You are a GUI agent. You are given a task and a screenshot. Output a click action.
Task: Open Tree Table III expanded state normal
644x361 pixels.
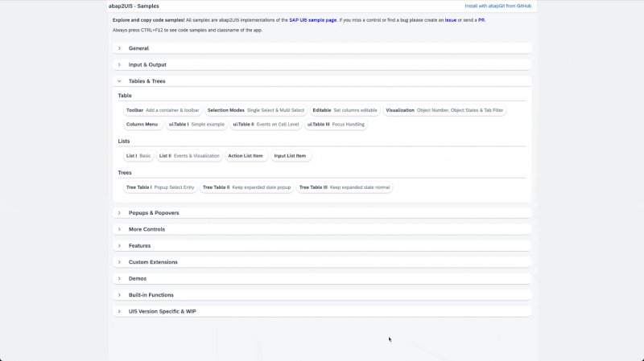(345, 187)
